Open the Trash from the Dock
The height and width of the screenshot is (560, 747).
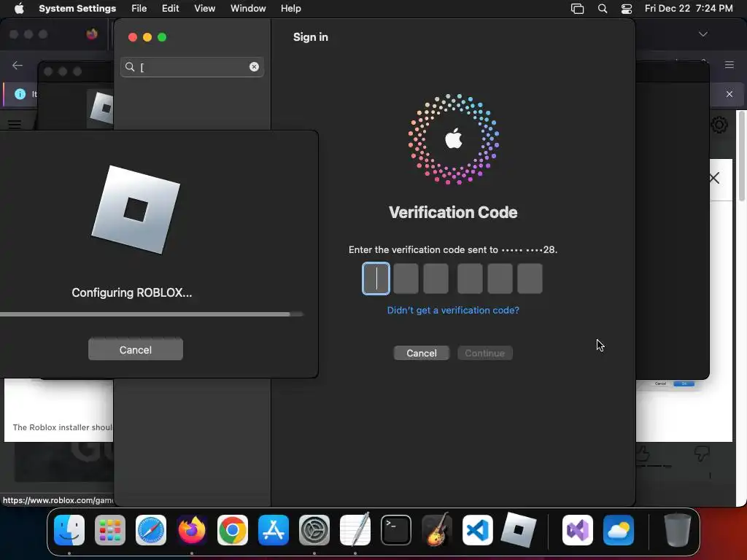click(677, 530)
